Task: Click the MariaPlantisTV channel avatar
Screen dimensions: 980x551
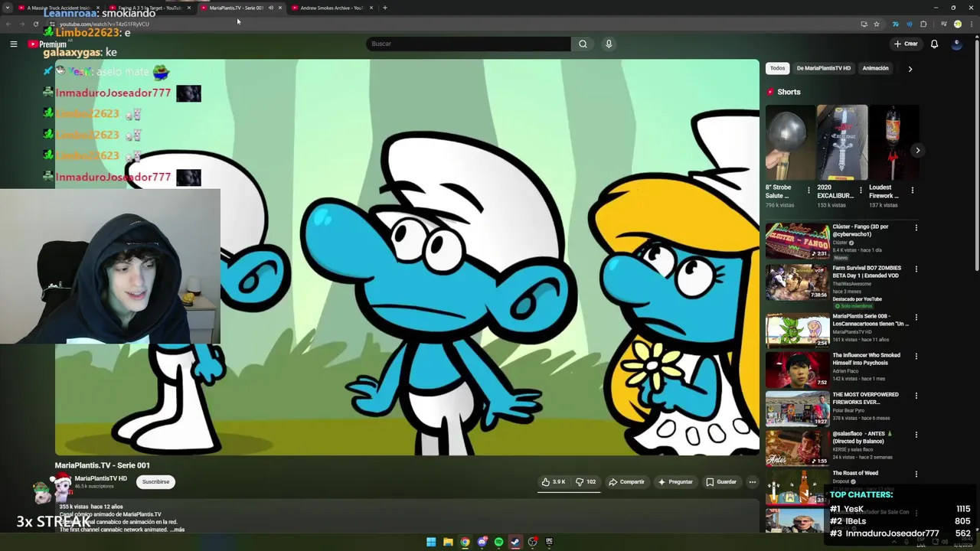Action: click(x=61, y=484)
